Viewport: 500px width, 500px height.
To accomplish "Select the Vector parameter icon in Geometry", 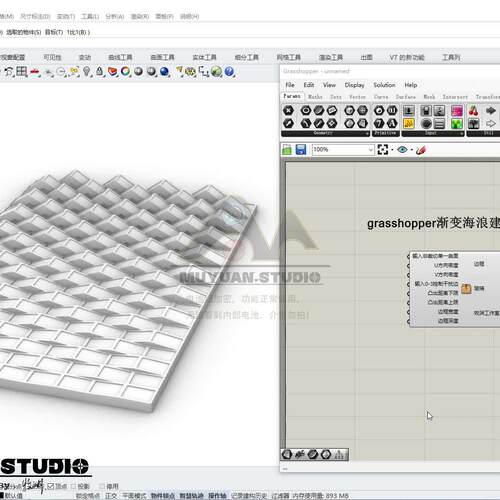I will point(288,123).
